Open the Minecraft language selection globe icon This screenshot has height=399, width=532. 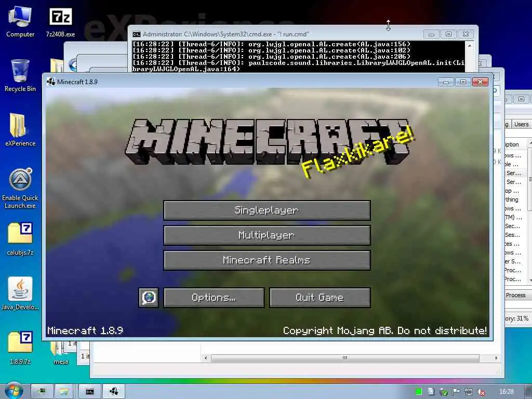[x=149, y=298]
